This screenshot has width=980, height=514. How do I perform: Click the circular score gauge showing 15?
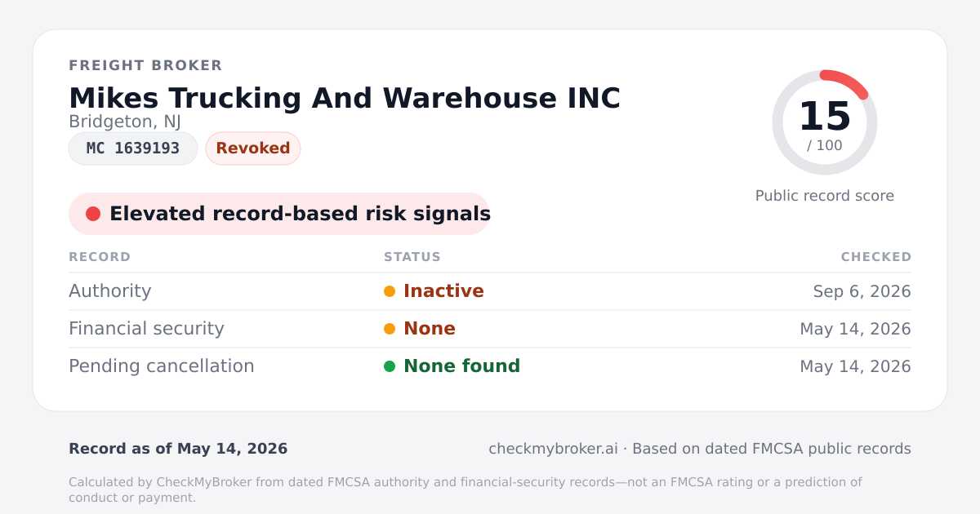tap(825, 122)
